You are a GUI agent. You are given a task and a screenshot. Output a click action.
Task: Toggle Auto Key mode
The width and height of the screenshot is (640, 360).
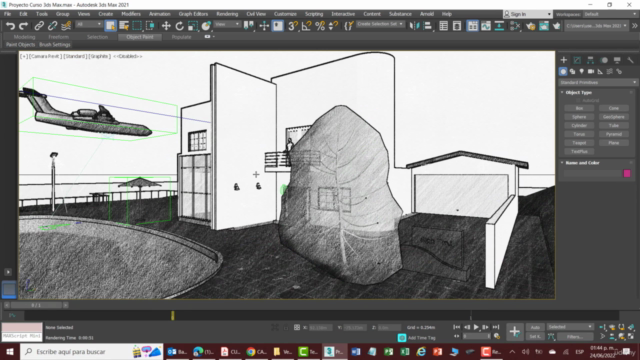pos(535,327)
